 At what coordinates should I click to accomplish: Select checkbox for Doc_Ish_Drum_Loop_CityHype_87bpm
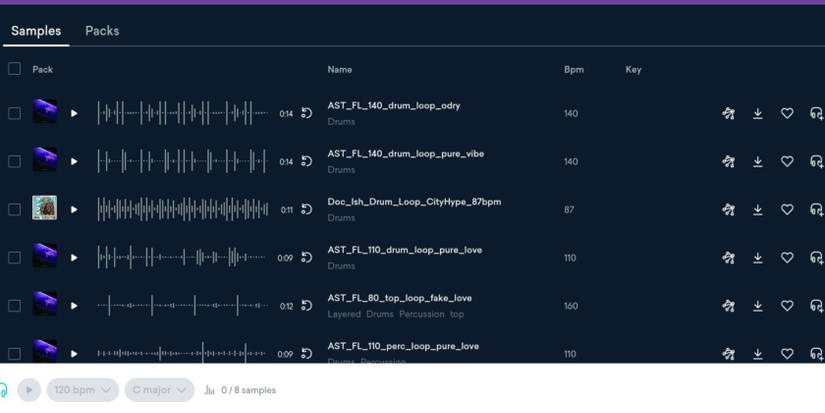click(x=14, y=209)
